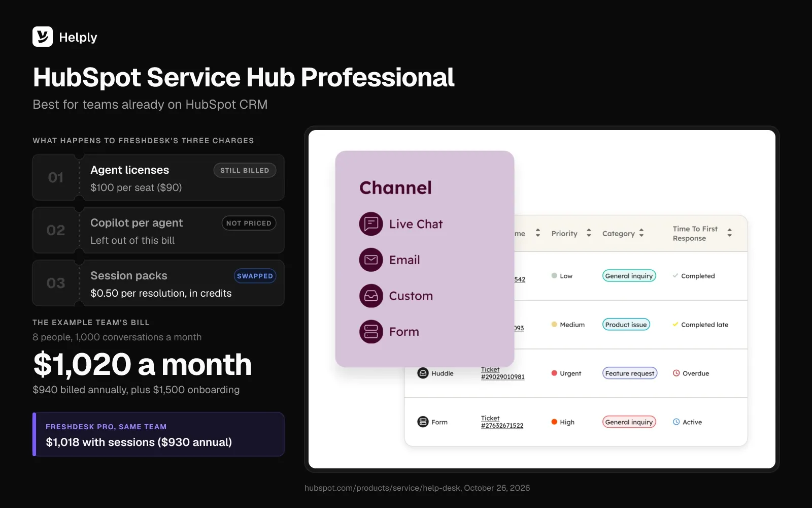
Task: Select the Agent licenses card
Action: click(x=158, y=177)
